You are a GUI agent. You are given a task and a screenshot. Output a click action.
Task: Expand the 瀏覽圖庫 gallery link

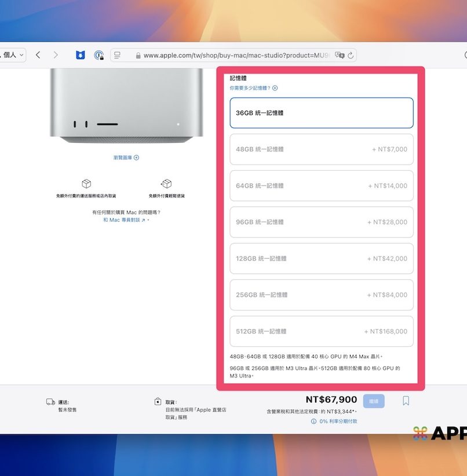126,158
